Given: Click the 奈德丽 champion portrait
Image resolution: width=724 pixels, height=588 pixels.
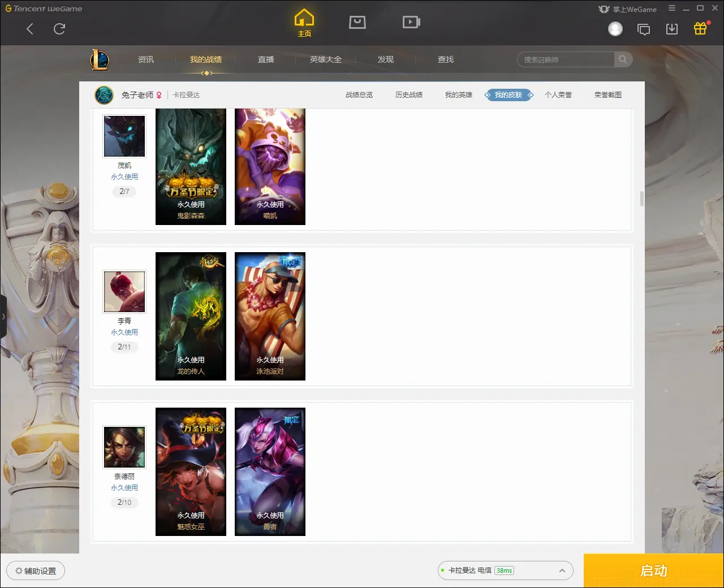Looking at the screenshot, I should click(x=124, y=447).
